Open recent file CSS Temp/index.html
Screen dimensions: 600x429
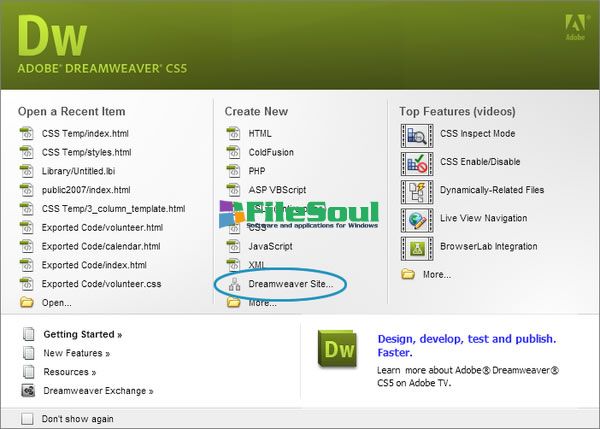point(85,133)
